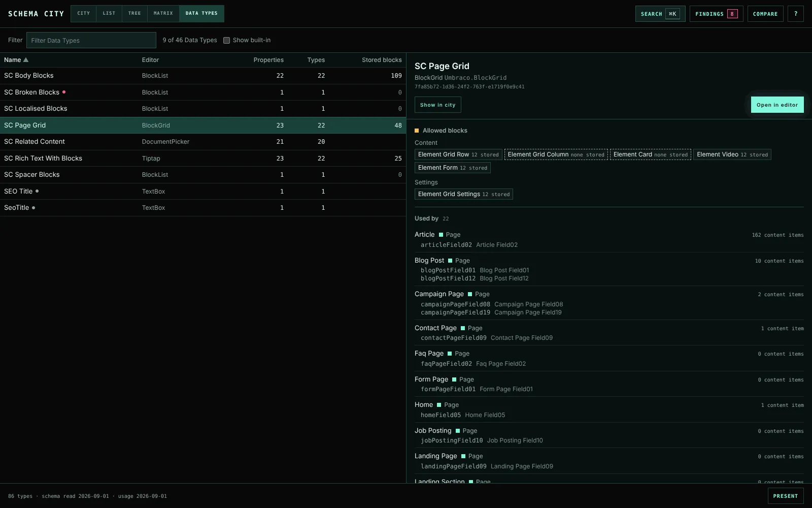The width and height of the screenshot is (812, 508).
Task: Sort by the Name column header
Action: 16,60
